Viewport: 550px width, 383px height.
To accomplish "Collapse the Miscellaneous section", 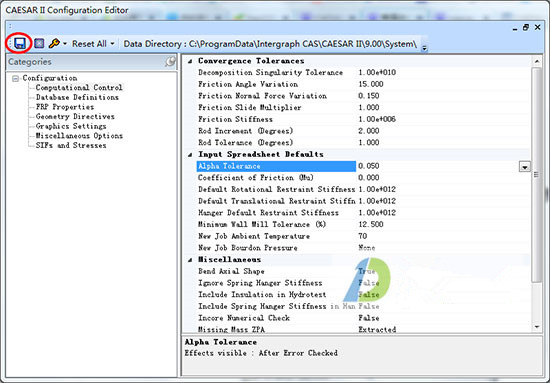I will pyautogui.click(x=190, y=260).
